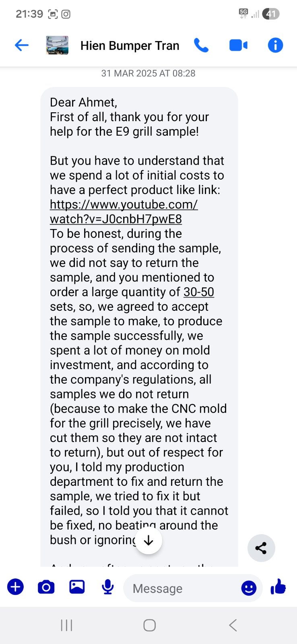Open the emoji picker
The height and width of the screenshot is (644, 297).
click(x=249, y=588)
